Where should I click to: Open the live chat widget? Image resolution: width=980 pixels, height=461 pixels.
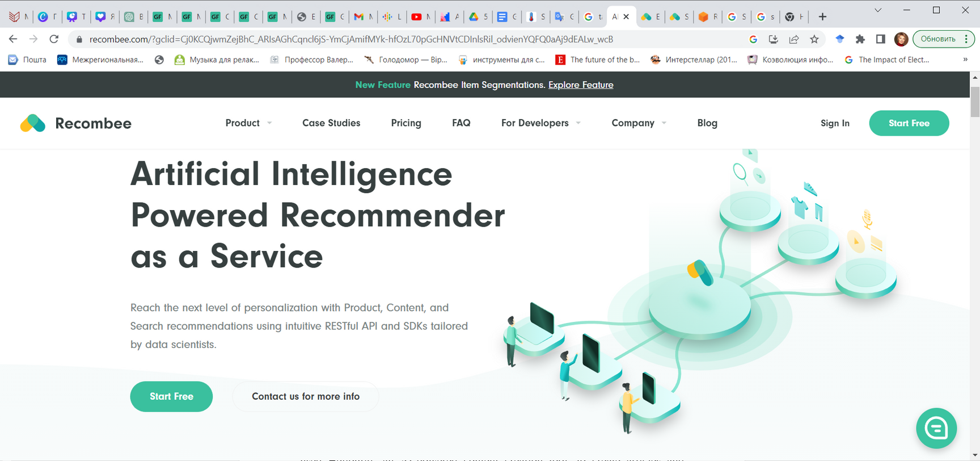(936, 428)
